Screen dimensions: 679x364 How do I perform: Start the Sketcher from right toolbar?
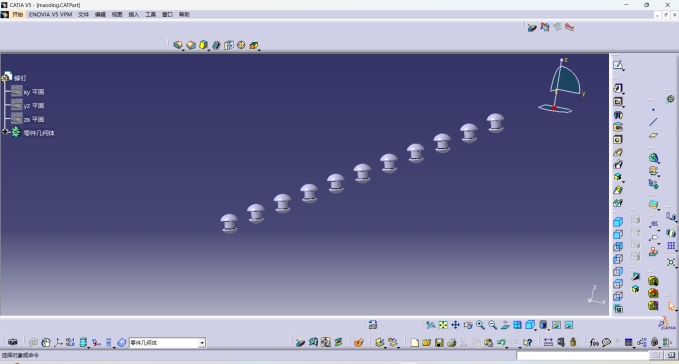(618, 65)
